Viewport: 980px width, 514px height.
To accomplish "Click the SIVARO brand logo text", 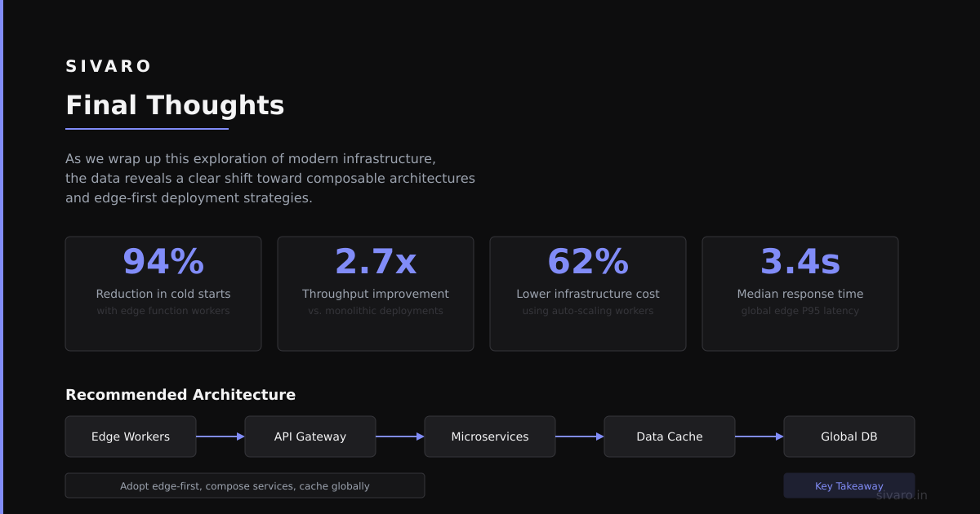I will coord(109,66).
